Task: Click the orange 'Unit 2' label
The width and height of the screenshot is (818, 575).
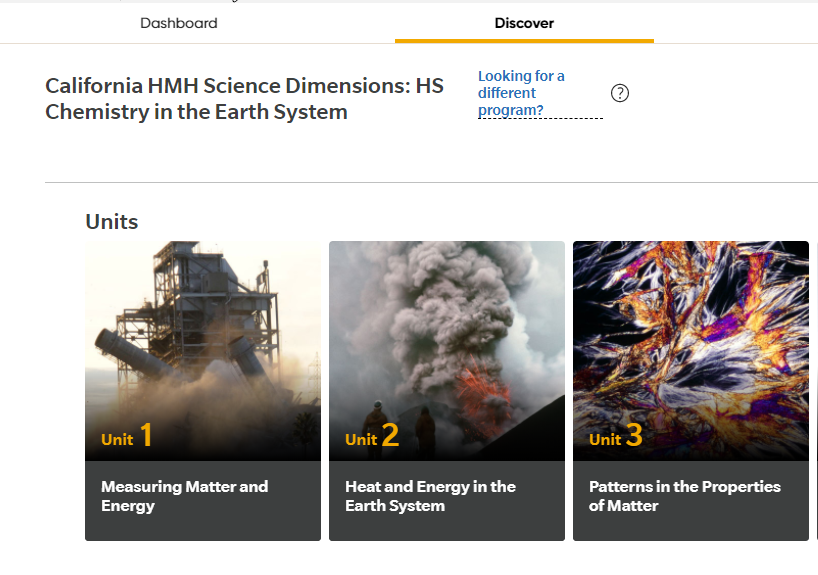Action: 371,437
